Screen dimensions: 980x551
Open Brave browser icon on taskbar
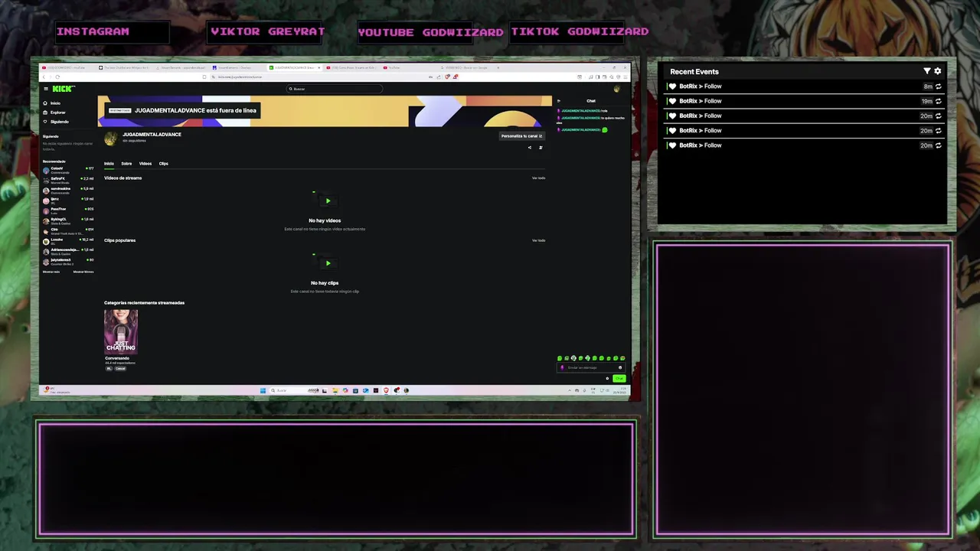point(386,390)
